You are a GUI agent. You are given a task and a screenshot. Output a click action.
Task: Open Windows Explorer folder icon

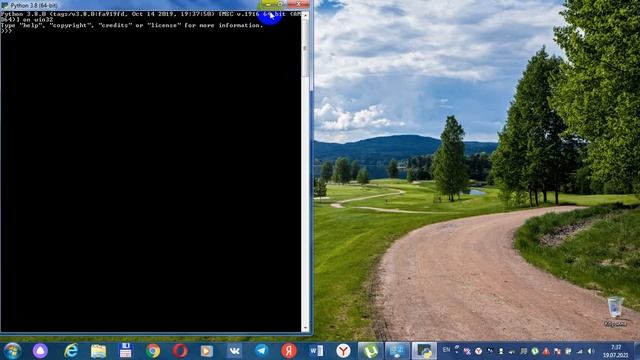coord(98,351)
